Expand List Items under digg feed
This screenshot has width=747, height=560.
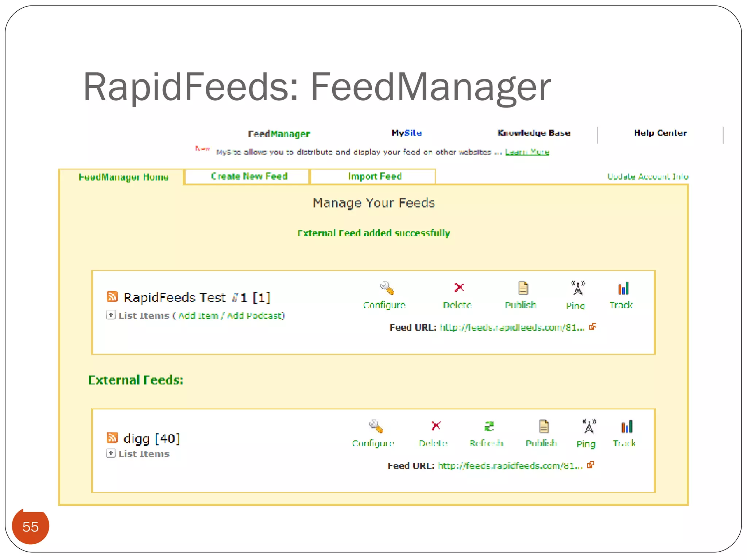(x=111, y=453)
